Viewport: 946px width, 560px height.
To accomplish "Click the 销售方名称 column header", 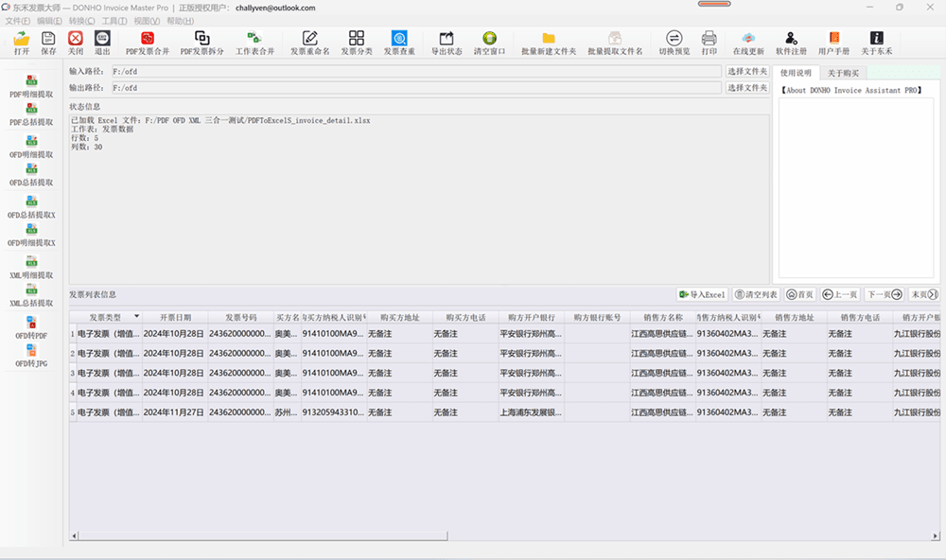I will (662, 318).
